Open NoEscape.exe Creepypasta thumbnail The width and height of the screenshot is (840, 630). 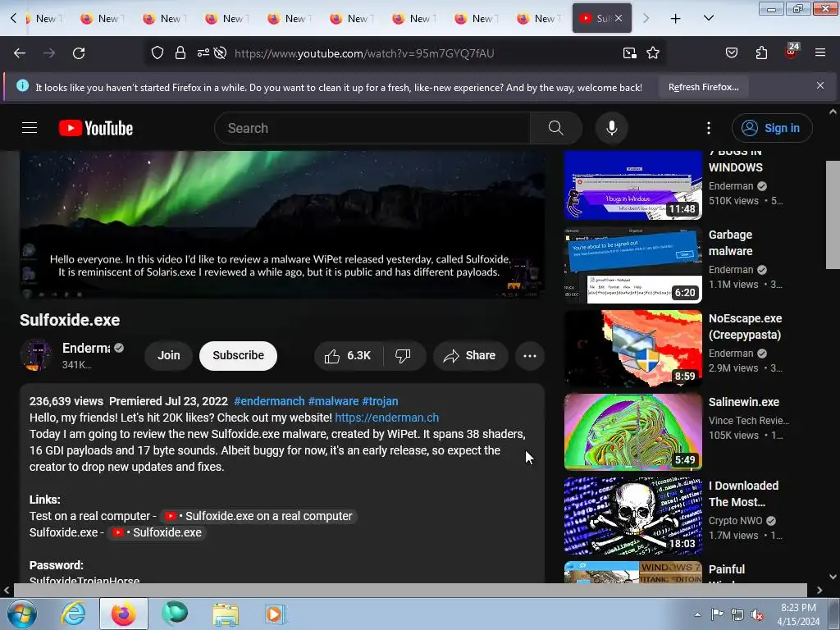(632, 349)
